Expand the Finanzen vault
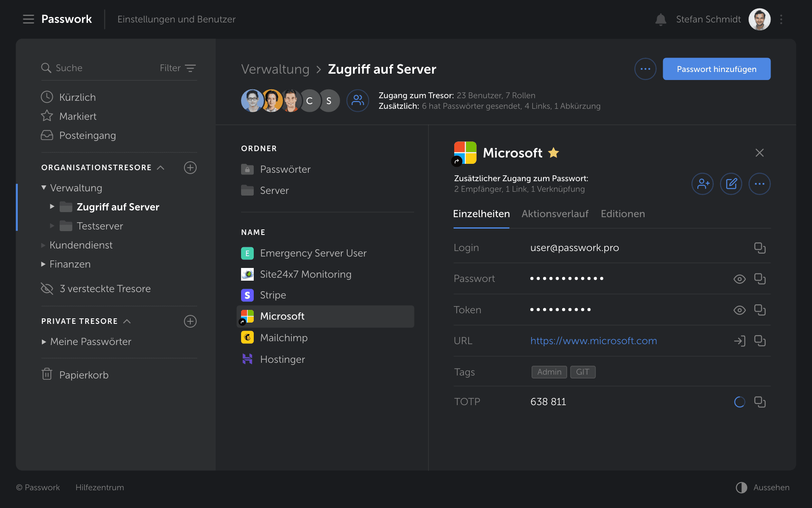 click(43, 264)
